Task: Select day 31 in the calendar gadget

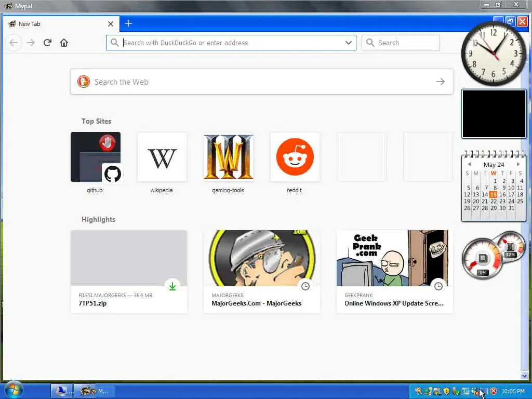Action: tap(511, 208)
